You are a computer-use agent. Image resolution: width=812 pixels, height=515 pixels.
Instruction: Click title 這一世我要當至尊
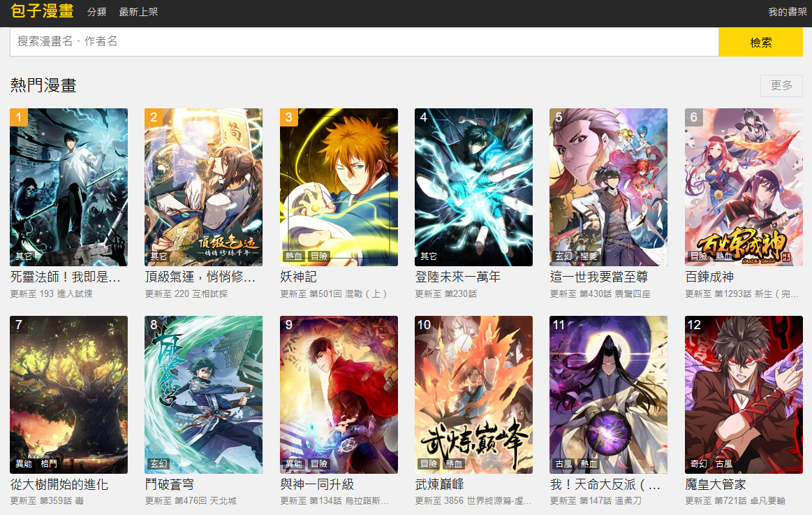coord(599,277)
